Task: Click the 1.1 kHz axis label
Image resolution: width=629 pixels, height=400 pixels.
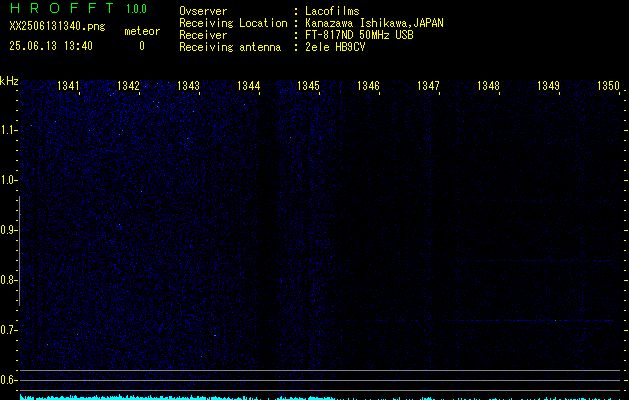Action: [8, 130]
